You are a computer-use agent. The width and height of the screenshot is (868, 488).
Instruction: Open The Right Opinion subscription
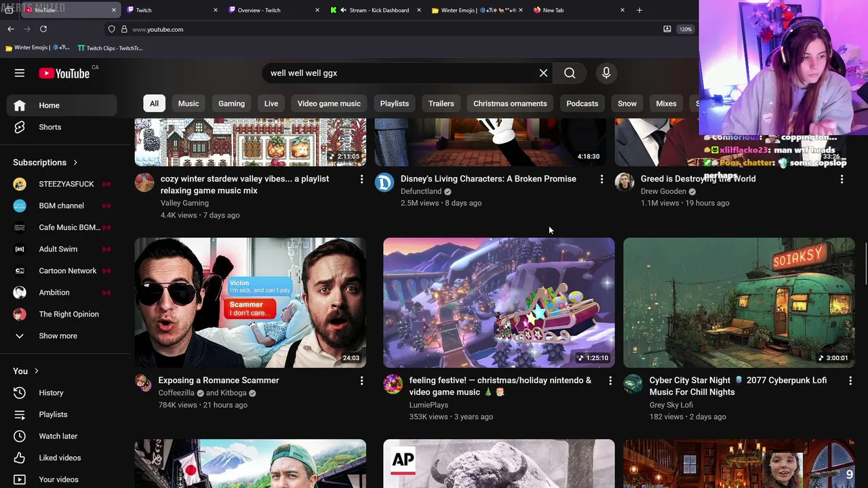(62, 314)
